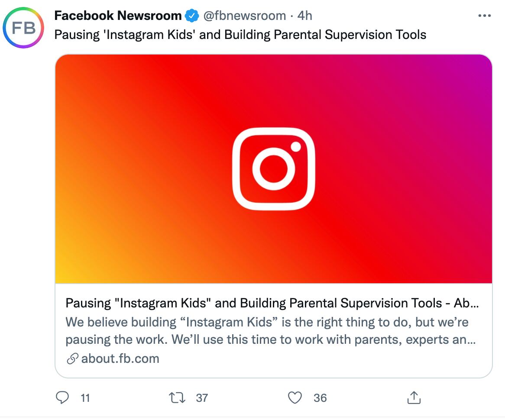Click the retweet count showing 37

coord(202,397)
